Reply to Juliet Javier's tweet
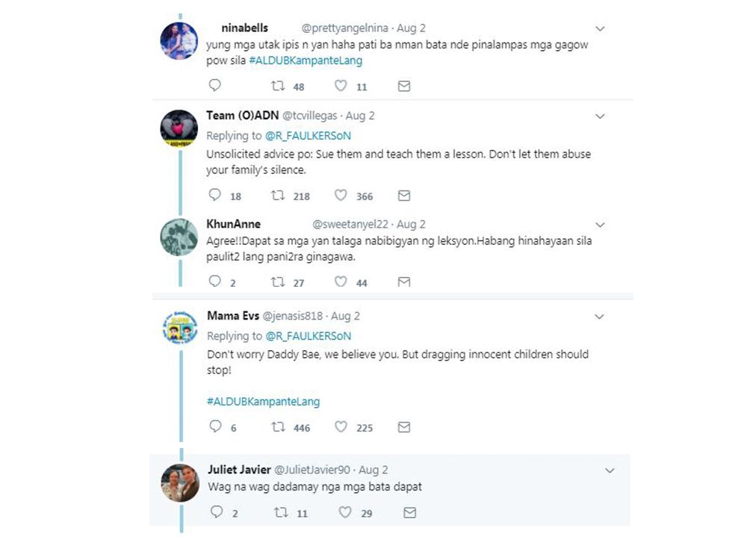Screen dimensions: 747x560 coord(217,512)
